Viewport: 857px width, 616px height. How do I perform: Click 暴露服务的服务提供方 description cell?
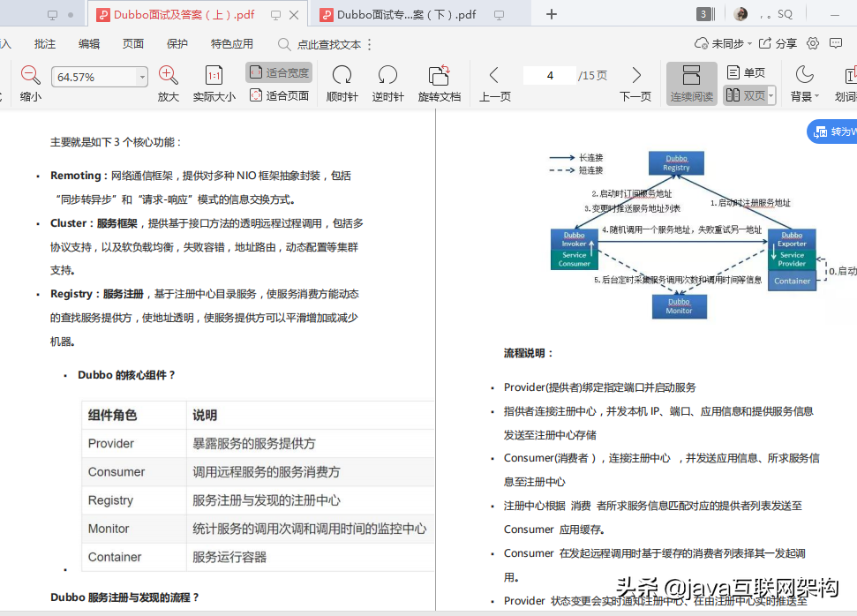310,443
